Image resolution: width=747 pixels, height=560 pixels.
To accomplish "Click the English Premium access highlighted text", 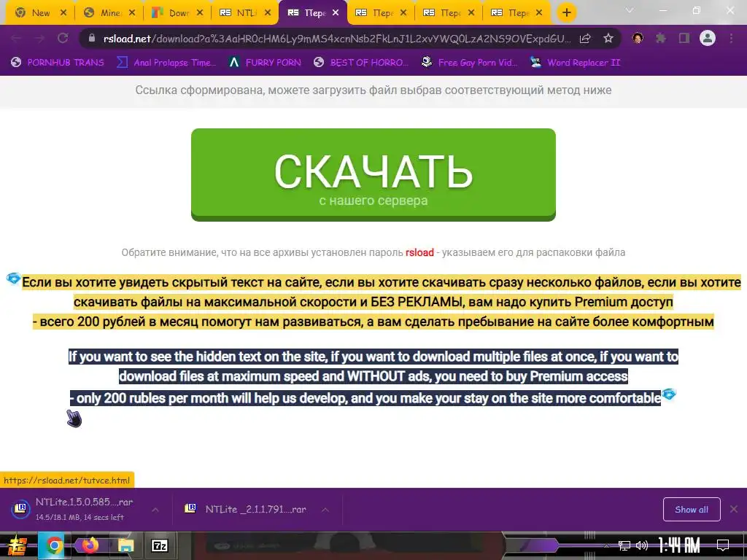I will tap(373, 377).
